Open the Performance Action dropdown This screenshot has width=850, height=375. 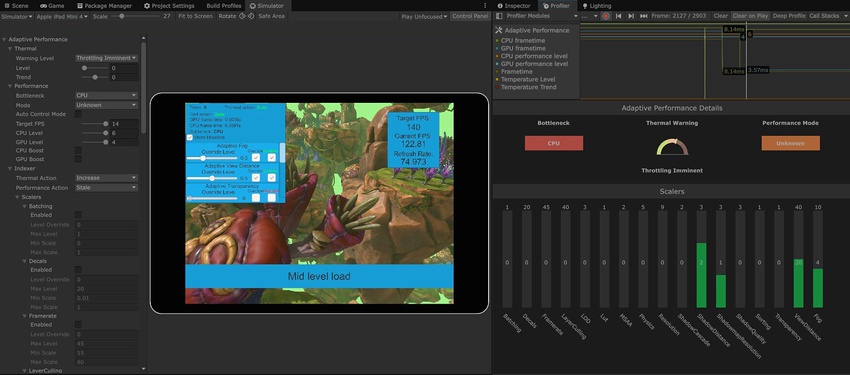pyautogui.click(x=106, y=188)
